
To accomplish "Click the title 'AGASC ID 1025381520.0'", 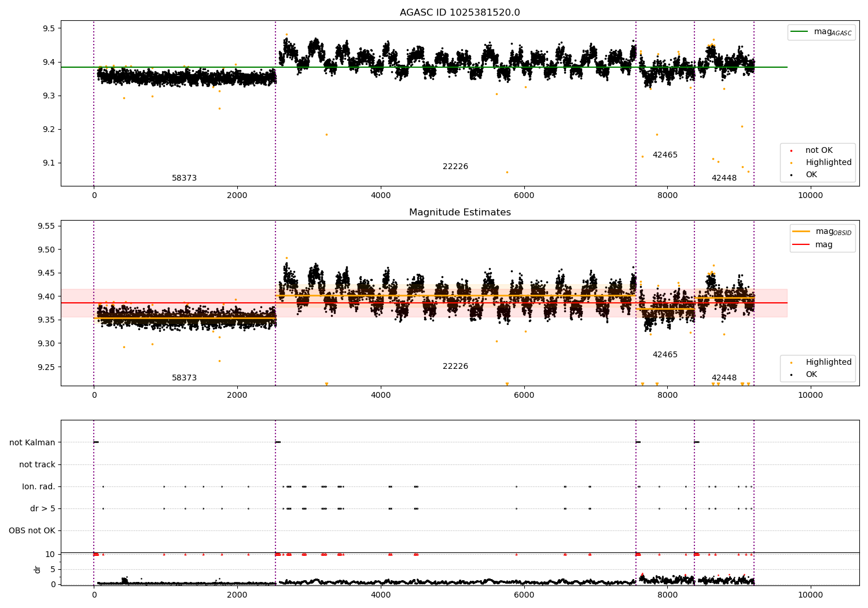I will (459, 13).
